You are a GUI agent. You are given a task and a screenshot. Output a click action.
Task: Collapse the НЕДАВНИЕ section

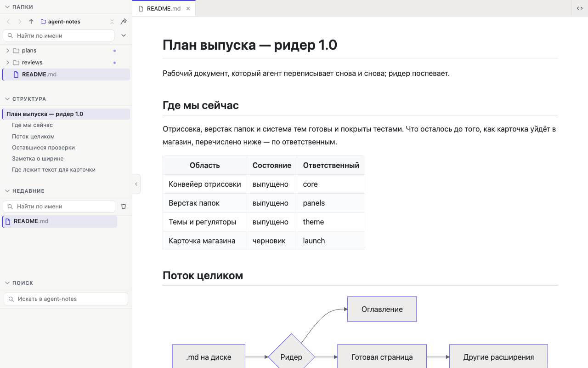tap(7, 191)
